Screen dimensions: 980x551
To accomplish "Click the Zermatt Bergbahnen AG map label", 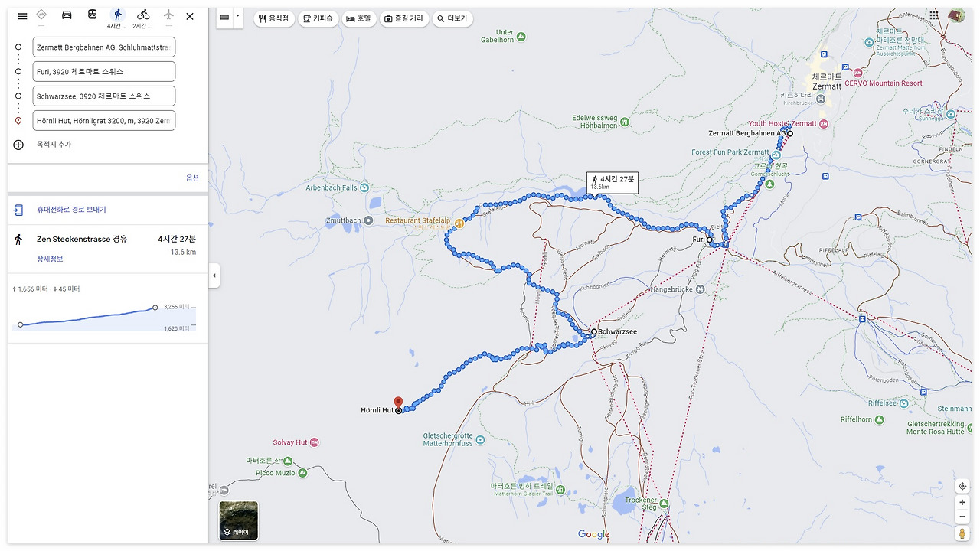I will [747, 133].
